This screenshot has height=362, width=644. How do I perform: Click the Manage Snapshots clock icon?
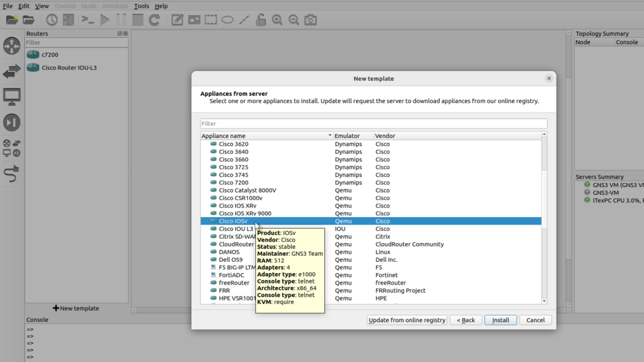51,20
